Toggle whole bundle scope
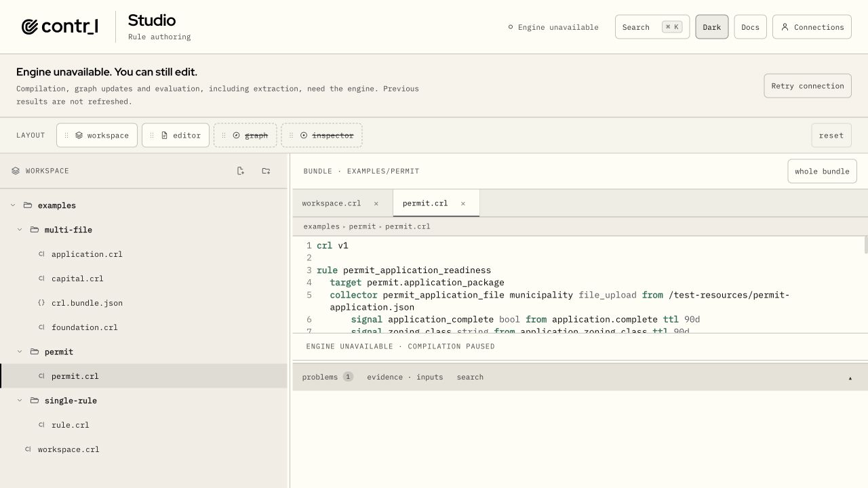Viewport: 868px width, 488px height. coord(822,171)
